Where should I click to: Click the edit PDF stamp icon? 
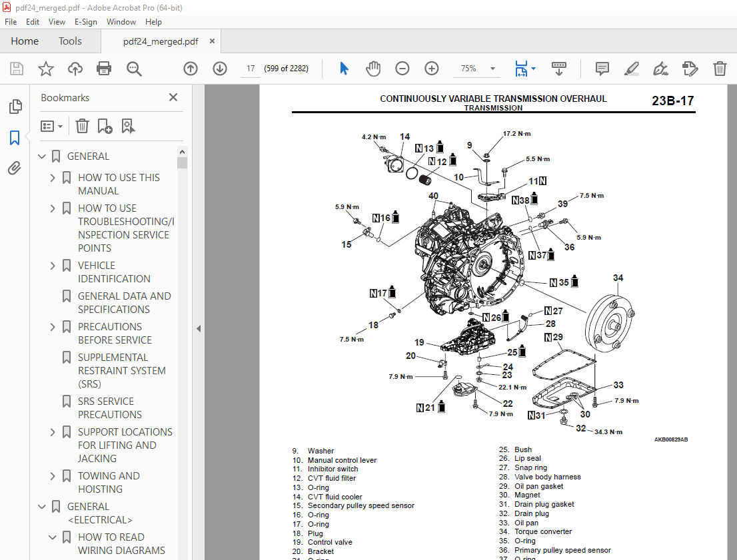point(690,69)
